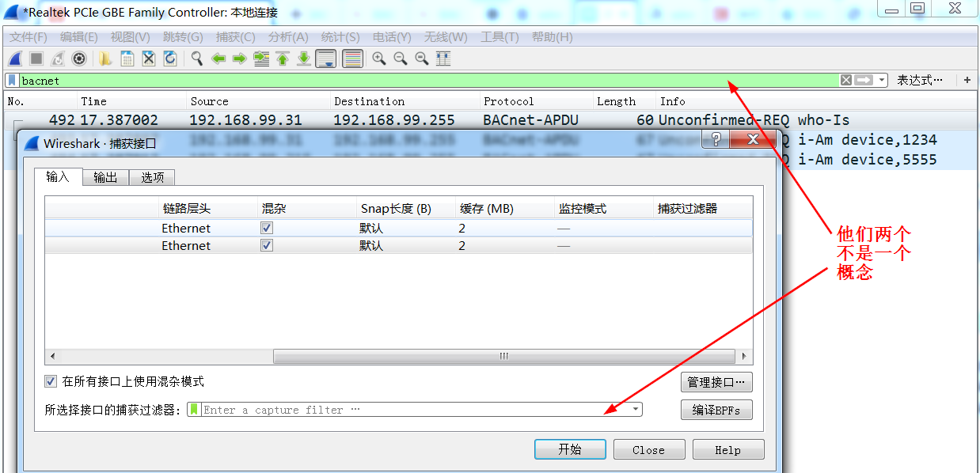Image resolution: width=980 pixels, height=473 pixels.
Task: Click the Close button in dialog
Action: point(649,449)
